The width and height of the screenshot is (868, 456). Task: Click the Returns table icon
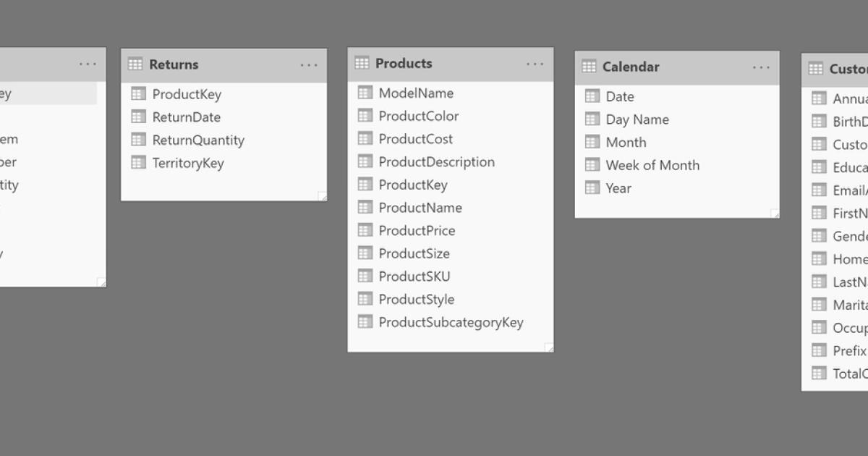pyautogui.click(x=135, y=64)
